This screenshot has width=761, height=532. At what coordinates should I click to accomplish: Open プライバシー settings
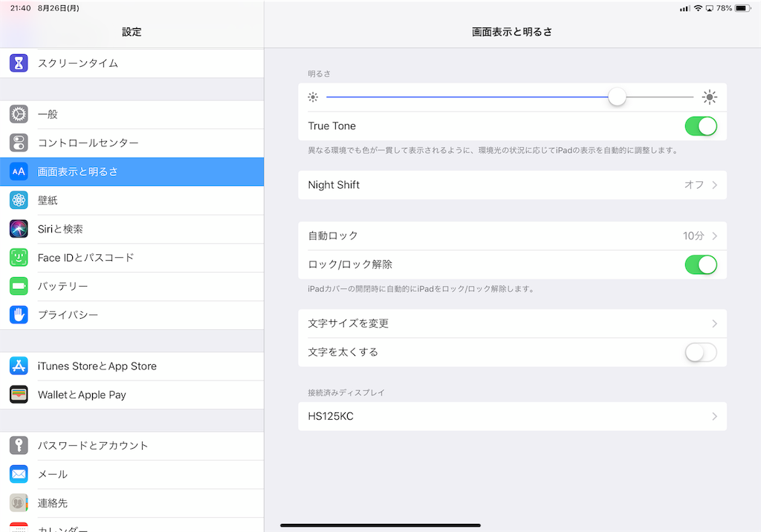[132, 314]
